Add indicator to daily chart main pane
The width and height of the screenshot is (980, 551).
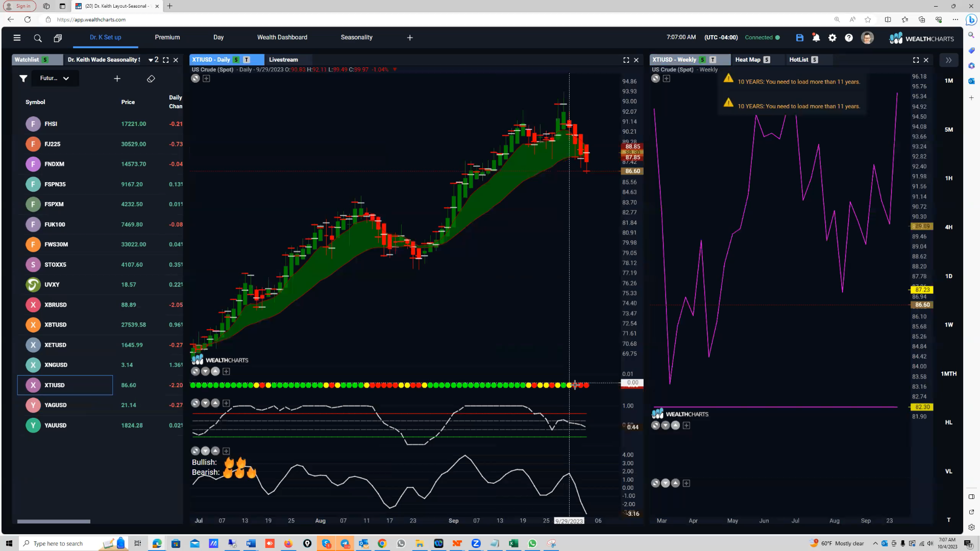(x=206, y=79)
